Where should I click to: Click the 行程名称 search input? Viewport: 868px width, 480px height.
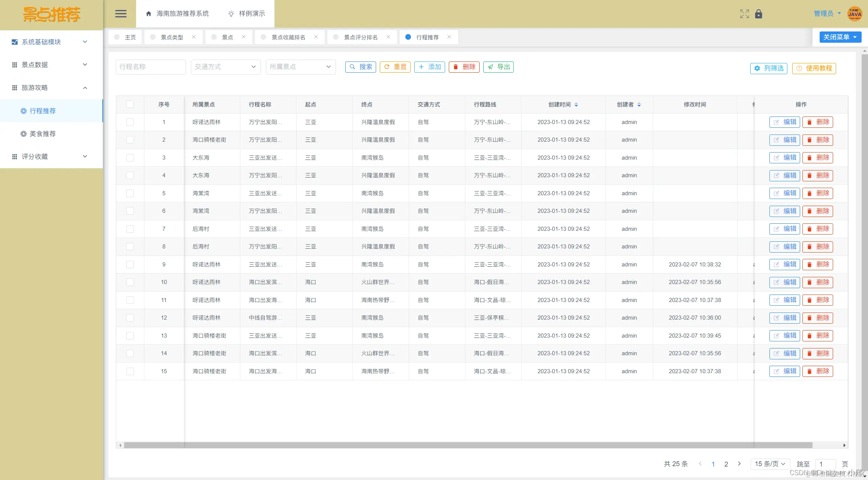point(150,67)
